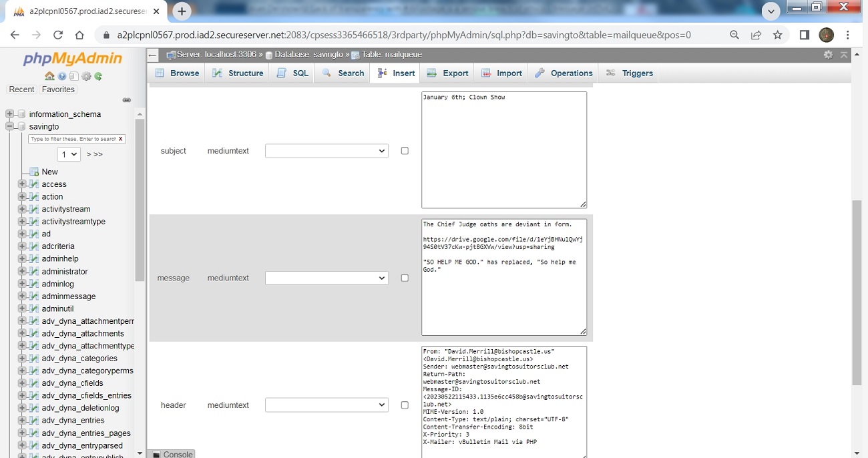Toggle the Null checkbox for message field

[x=405, y=278]
